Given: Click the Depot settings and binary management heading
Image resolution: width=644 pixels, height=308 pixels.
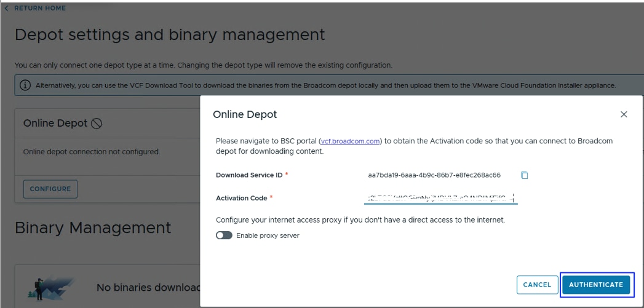Looking at the screenshot, I should coord(170,34).
